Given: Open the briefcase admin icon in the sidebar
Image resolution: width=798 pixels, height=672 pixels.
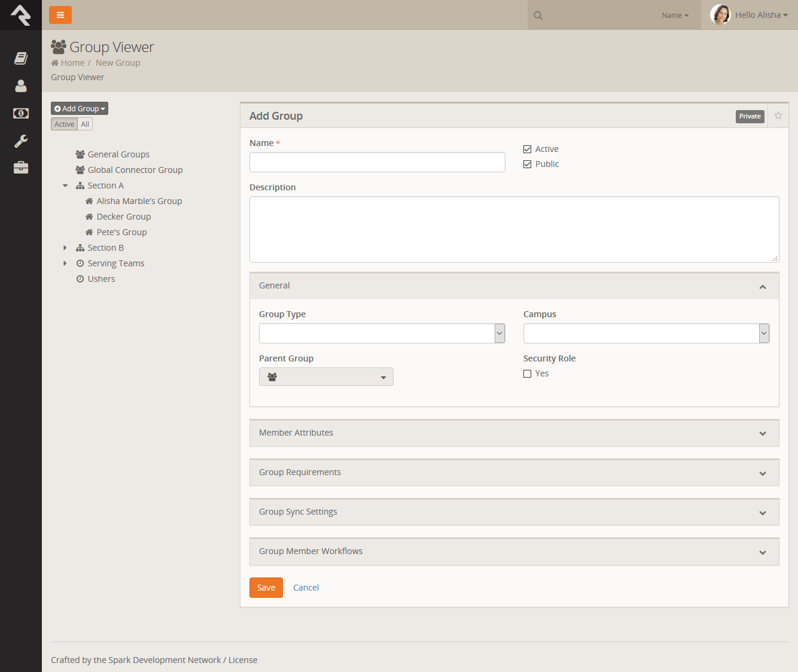Looking at the screenshot, I should point(21,168).
